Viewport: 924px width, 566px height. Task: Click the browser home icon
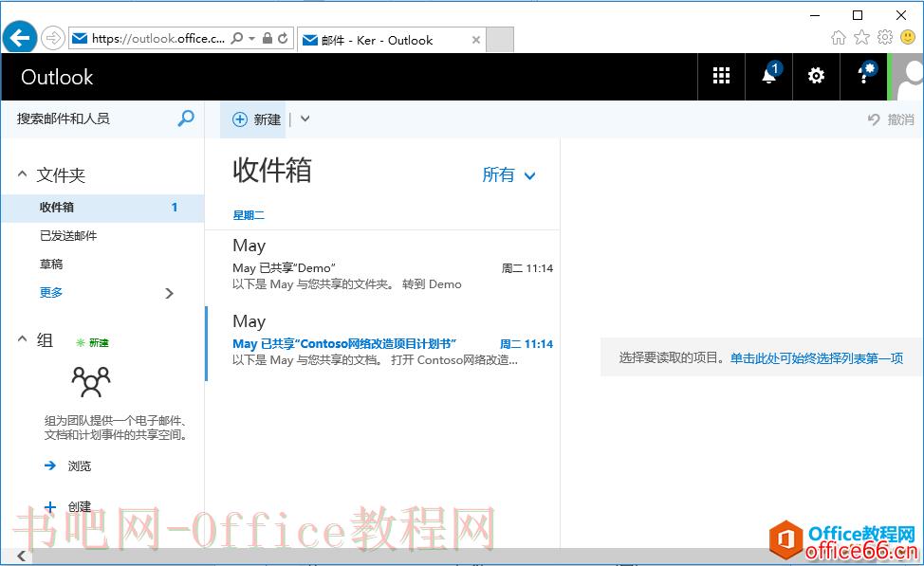(838, 38)
